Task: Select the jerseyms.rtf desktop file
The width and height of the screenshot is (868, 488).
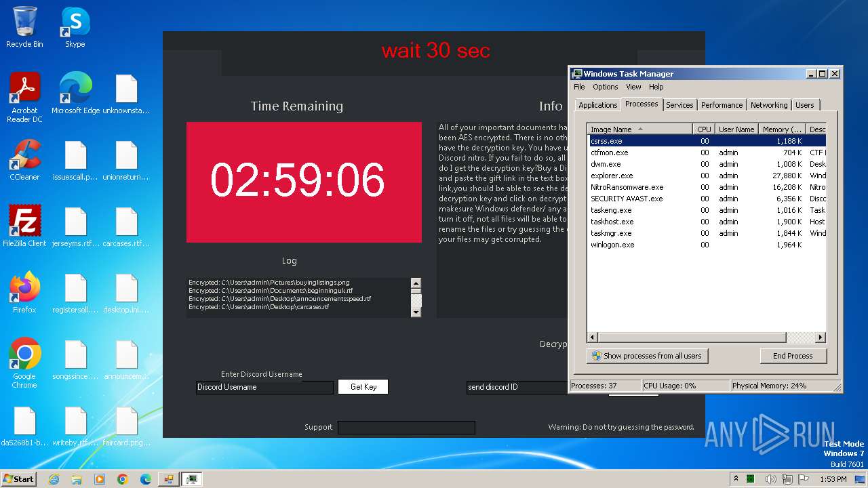Action: [x=75, y=226]
